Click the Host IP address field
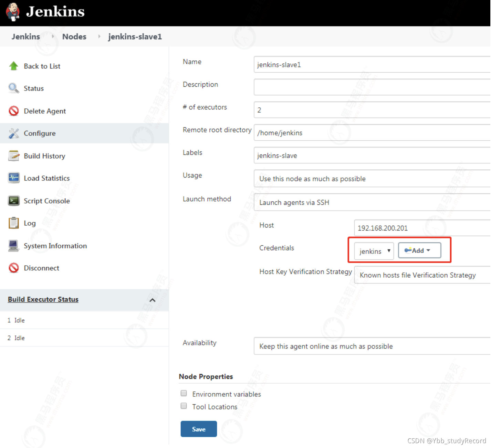Screen dimensions: 491x448 [422, 228]
